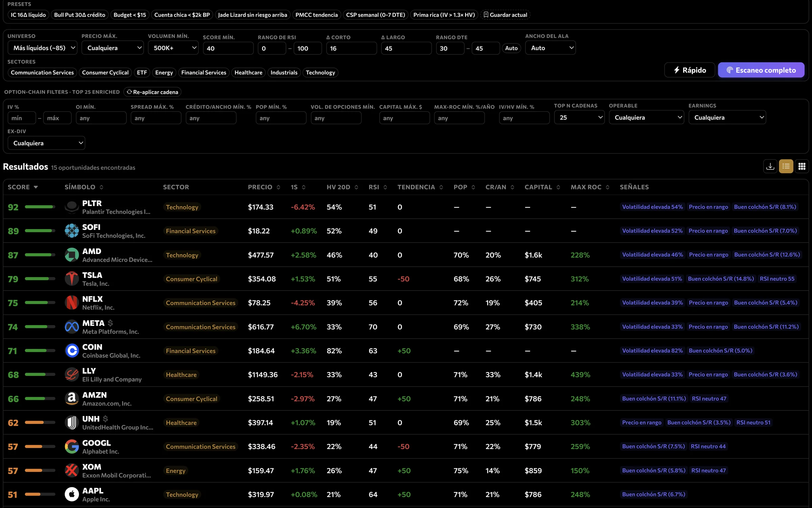This screenshot has height=508, width=812.
Task: Click the Alphabet GOOGL logo
Action: click(72, 447)
